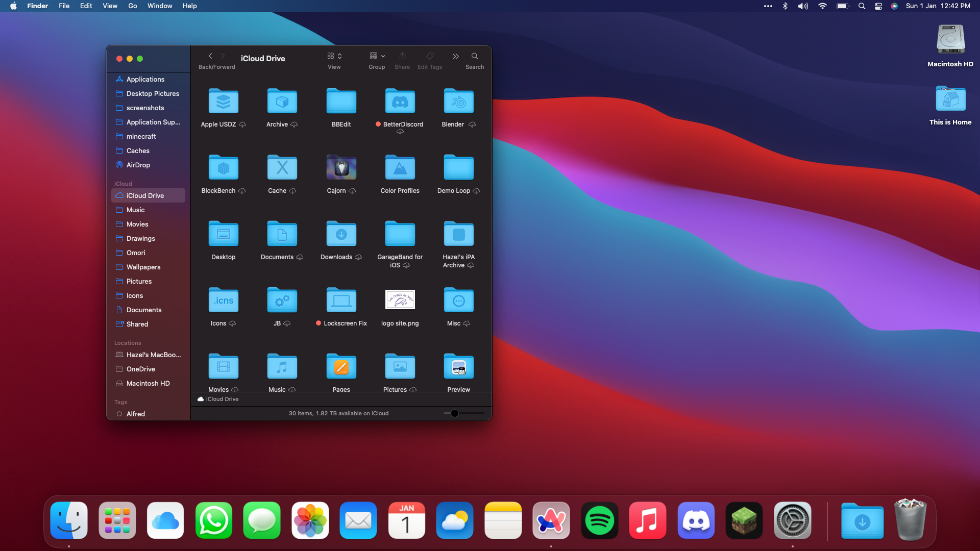
Task: Open the BlockBench folder
Action: (223, 167)
